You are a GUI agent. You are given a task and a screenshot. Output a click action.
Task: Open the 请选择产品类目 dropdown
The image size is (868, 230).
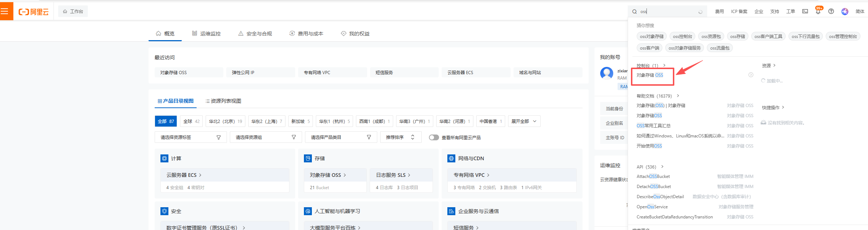(x=341, y=137)
